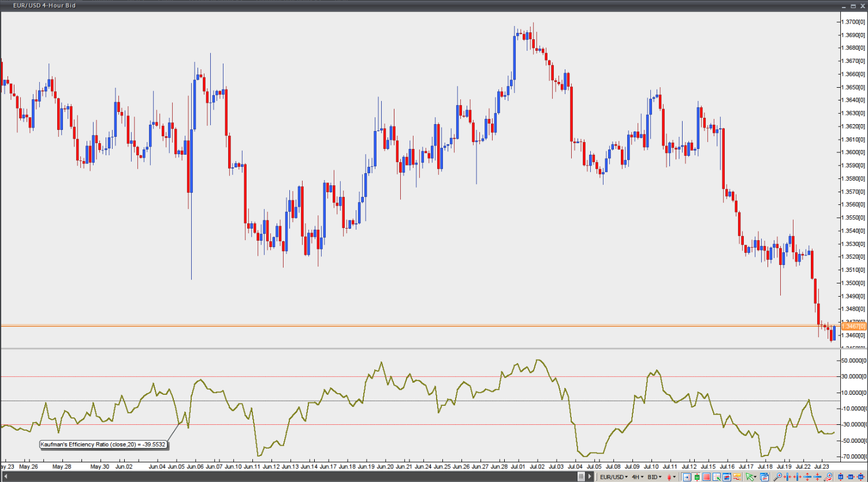Select the green arrow cursor tool

[x=749, y=477]
